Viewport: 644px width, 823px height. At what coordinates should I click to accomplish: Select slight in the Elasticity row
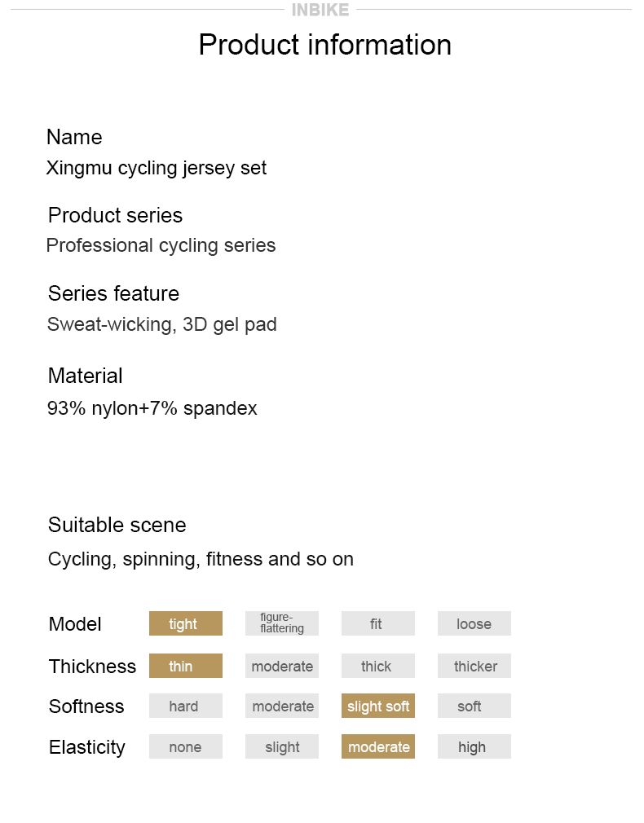pos(281,746)
